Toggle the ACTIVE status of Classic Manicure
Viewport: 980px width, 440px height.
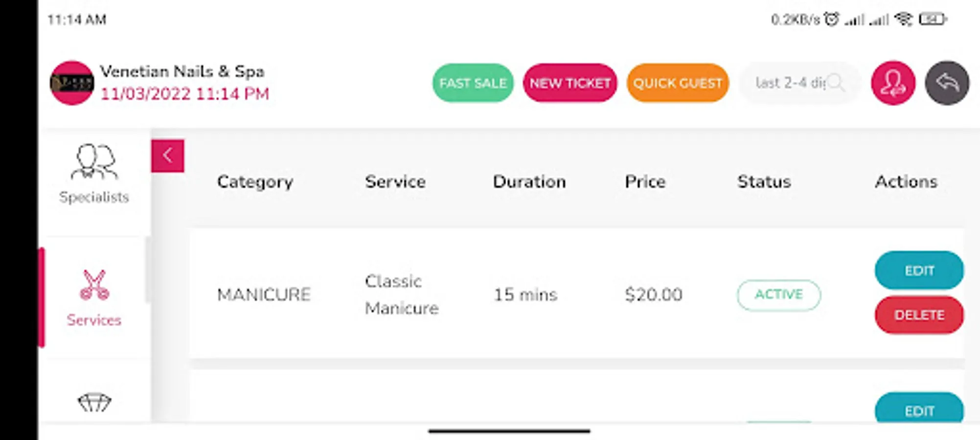pyautogui.click(x=778, y=295)
